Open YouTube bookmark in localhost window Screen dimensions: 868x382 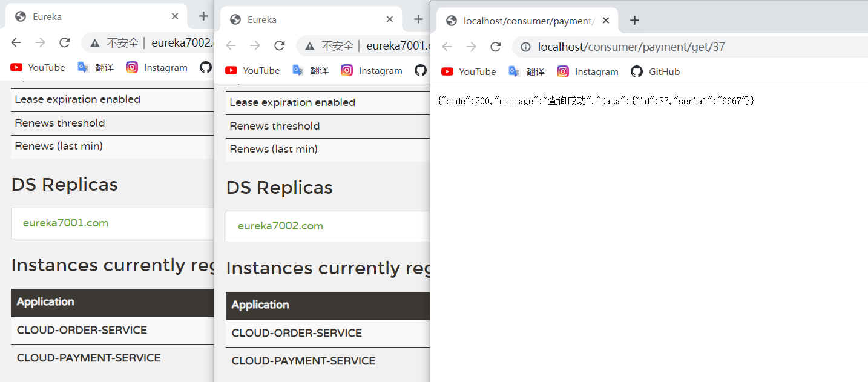click(x=469, y=71)
